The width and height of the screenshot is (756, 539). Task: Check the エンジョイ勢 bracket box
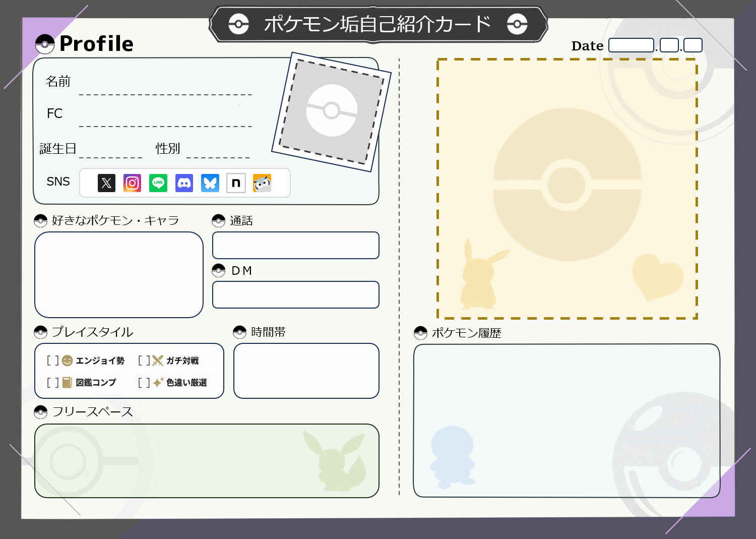click(x=53, y=361)
